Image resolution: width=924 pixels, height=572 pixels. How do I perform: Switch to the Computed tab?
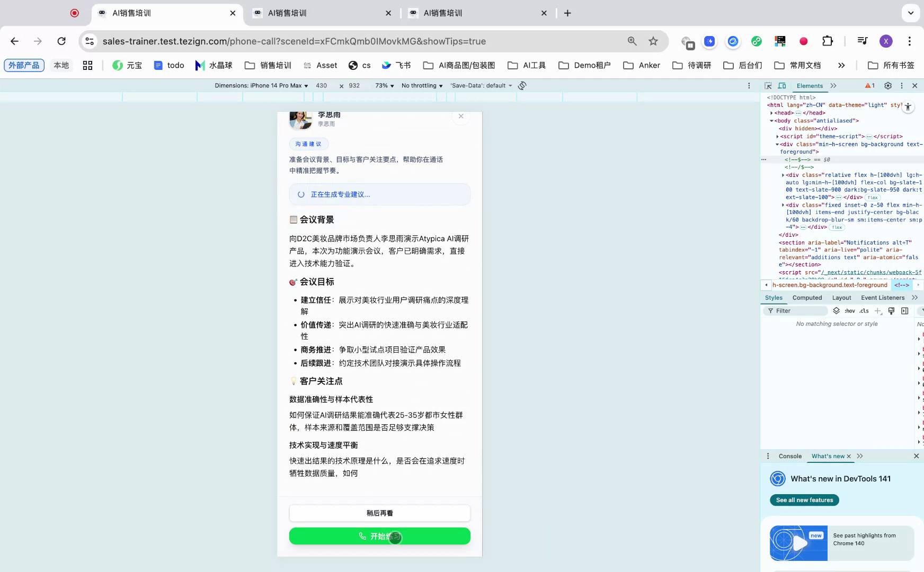tap(807, 298)
